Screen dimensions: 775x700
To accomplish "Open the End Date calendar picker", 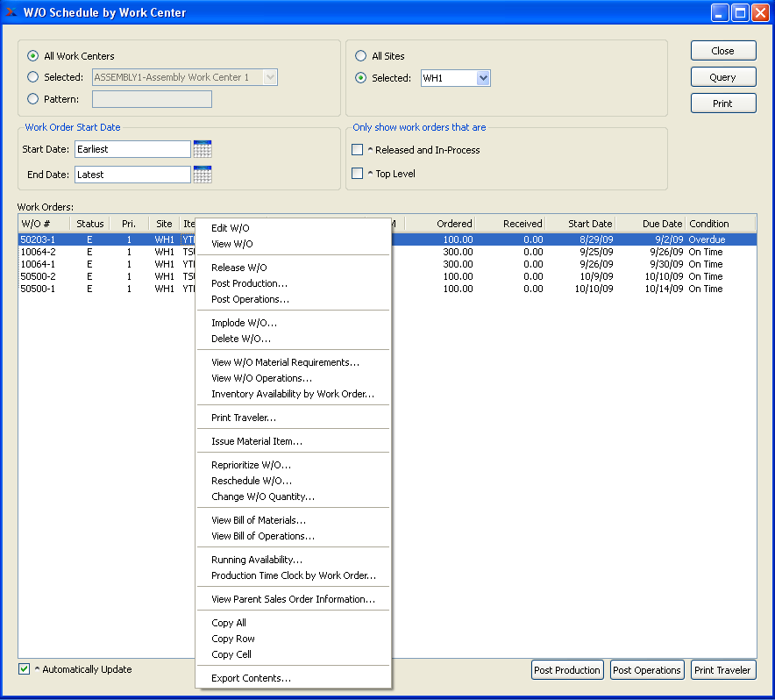I will [203, 175].
